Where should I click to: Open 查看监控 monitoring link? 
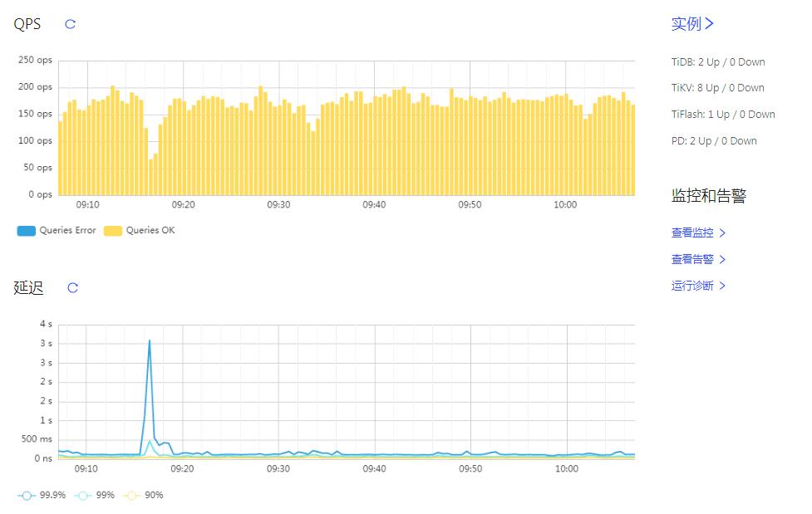(692, 233)
